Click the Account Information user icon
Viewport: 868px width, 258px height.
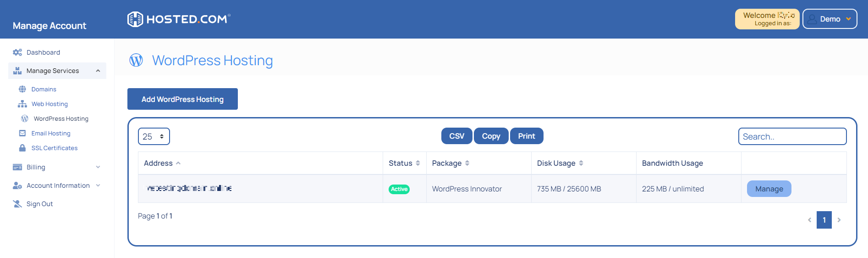click(17, 185)
